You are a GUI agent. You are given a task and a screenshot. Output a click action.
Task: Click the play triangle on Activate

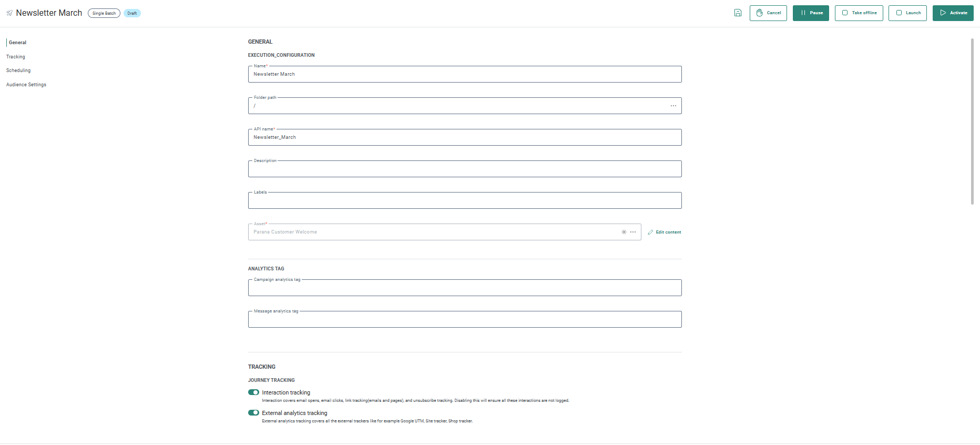(943, 13)
